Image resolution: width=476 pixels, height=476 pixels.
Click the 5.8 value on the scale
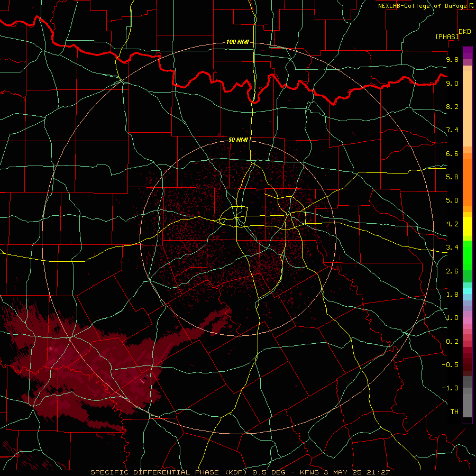(x=452, y=177)
